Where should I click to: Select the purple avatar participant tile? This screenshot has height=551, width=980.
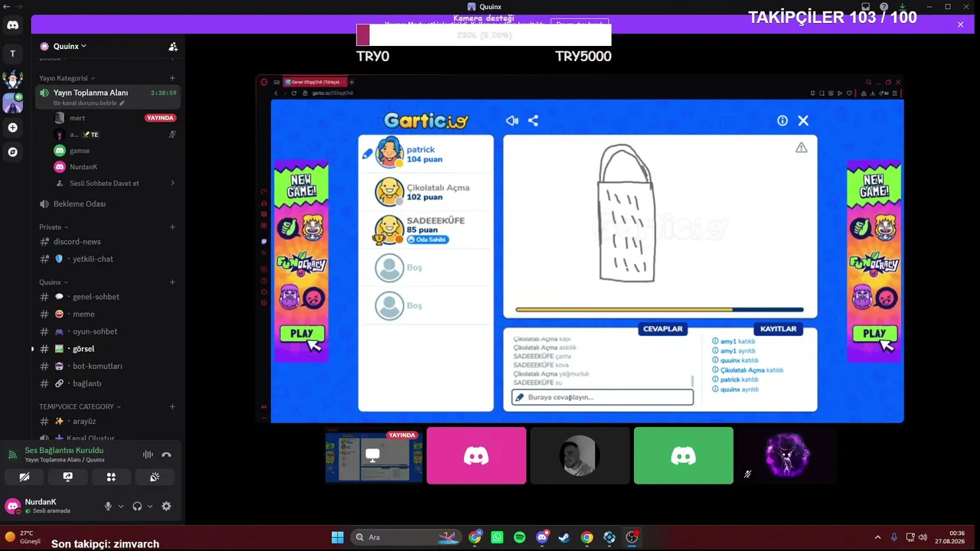tap(787, 456)
